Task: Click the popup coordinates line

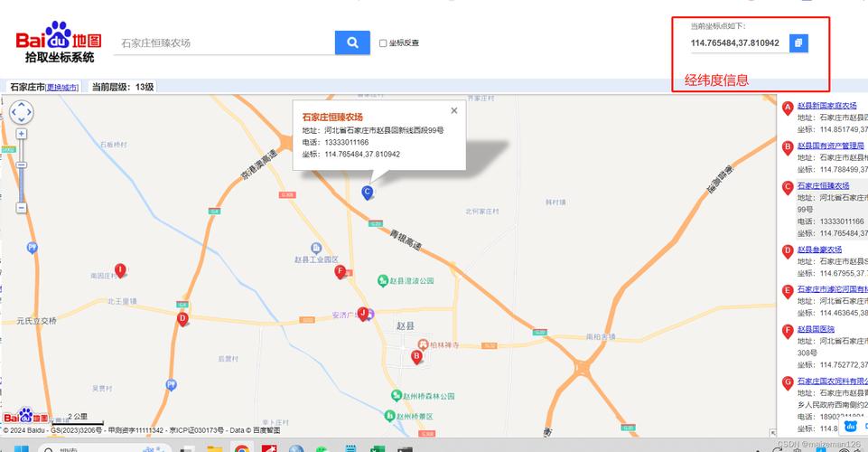Action: tap(350, 154)
